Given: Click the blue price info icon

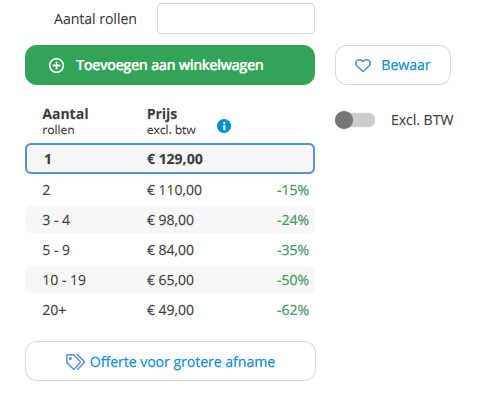Looking at the screenshot, I should (x=224, y=126).
